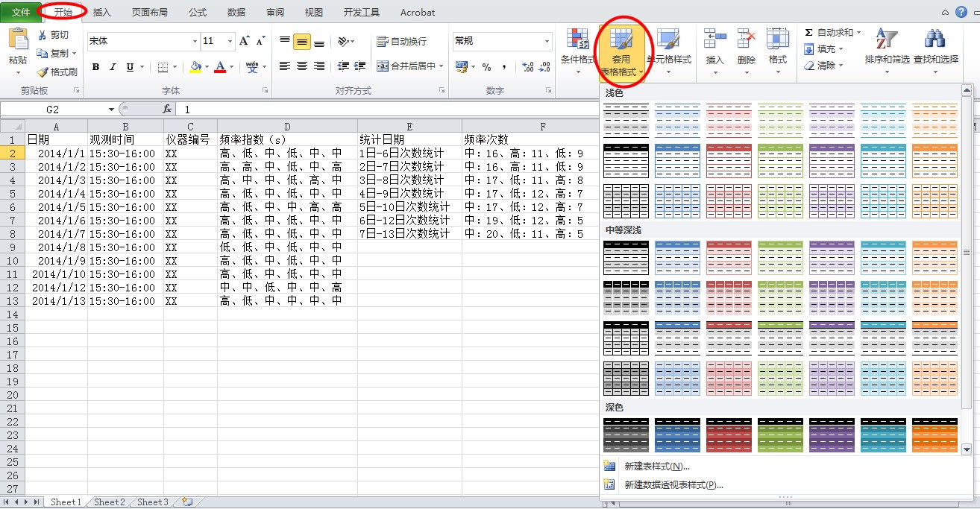
Task: Expand the name box dropdown next to G2
Action: tap(111, 110)
